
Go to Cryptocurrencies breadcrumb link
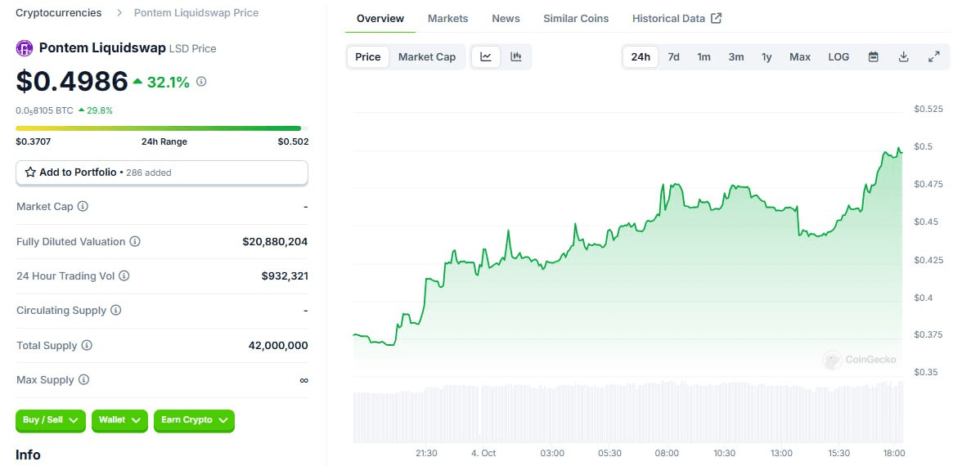(x=59, y=12)
